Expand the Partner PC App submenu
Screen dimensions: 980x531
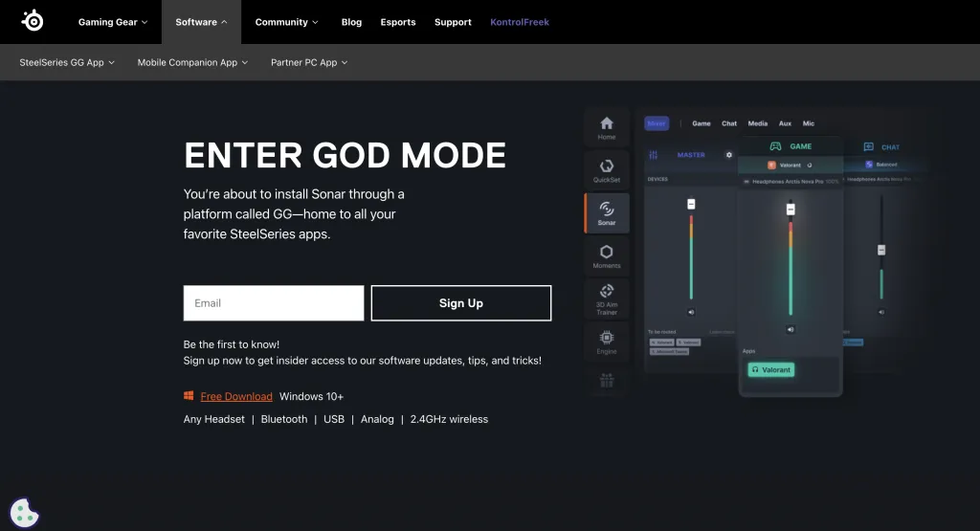click(309, 62)
